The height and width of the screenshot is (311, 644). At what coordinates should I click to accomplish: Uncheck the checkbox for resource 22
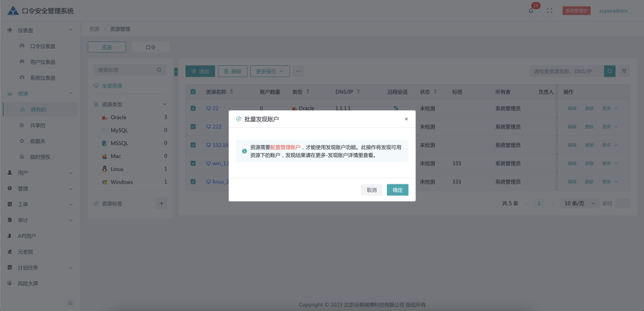(193, 108)
